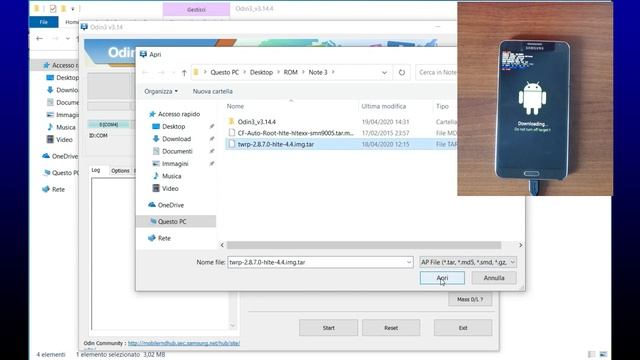Go back in Apri dialog
This screenshot has height=360, width=640.
145,73
